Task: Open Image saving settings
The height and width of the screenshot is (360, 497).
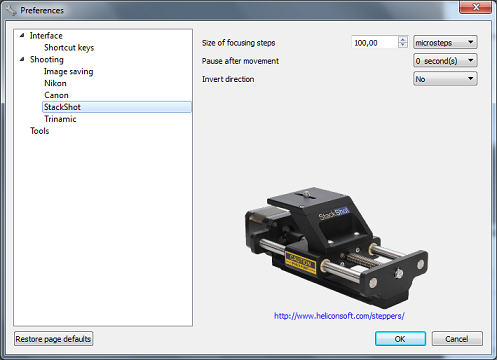Action: click(x=69, y=71)
